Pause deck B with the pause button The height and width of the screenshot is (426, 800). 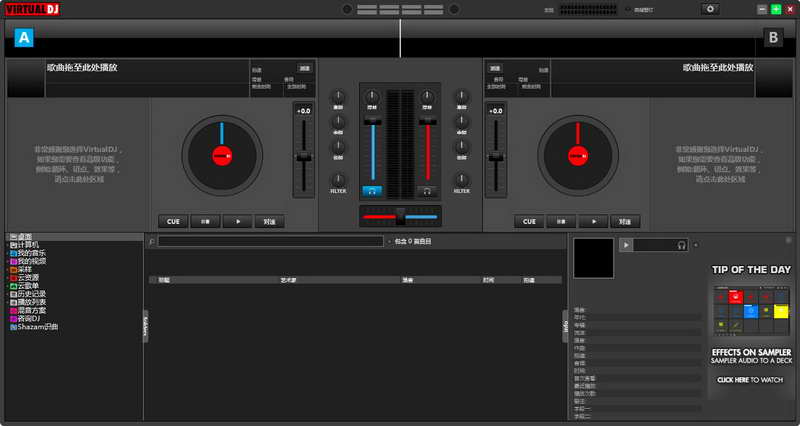coord(561,221)
